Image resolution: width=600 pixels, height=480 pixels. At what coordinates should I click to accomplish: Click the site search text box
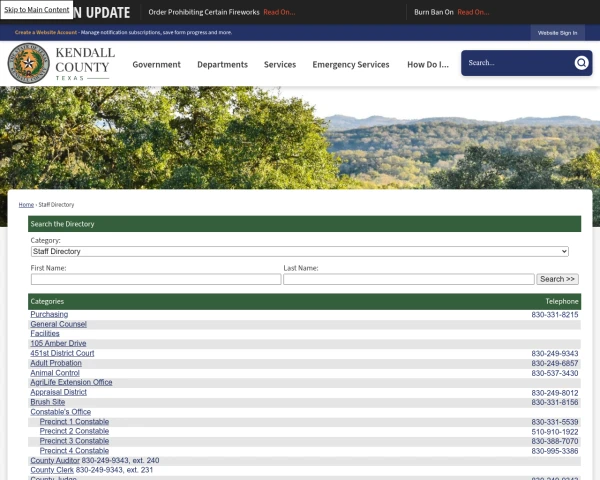pyautogui.click(x=515, y=63)
